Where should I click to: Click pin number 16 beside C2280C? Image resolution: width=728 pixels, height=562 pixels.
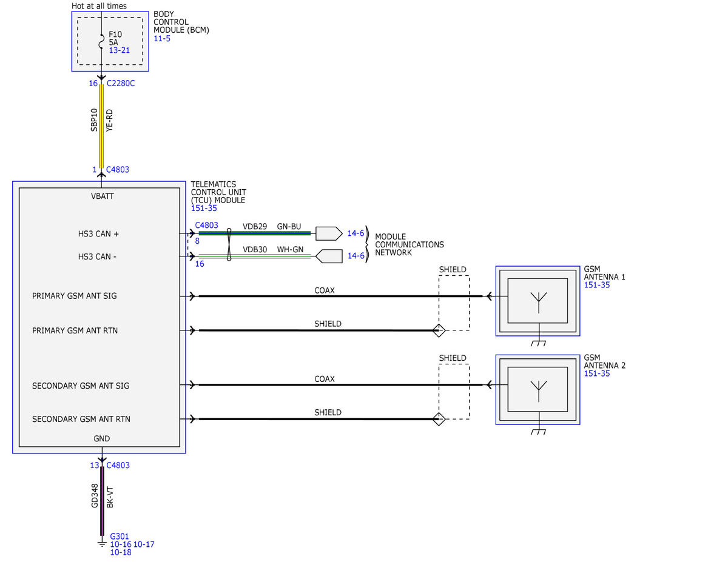(x=93, y=83)
